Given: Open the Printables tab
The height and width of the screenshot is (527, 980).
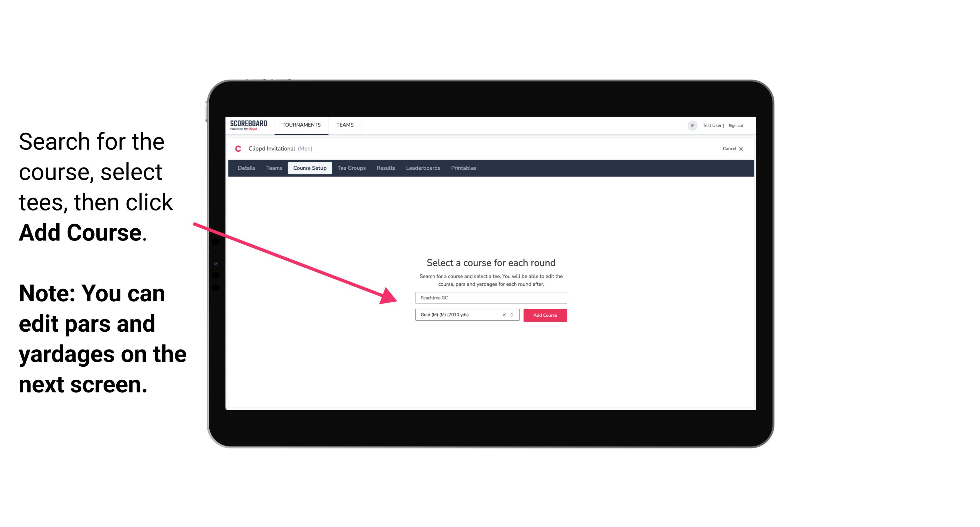Looking at the screenshot, I should [x=464, y=168].
